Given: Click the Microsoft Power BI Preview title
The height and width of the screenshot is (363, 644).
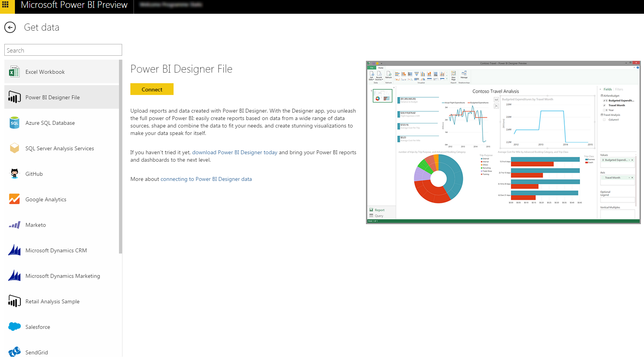Looking at the screenshot, I should (x=74, y=5).
